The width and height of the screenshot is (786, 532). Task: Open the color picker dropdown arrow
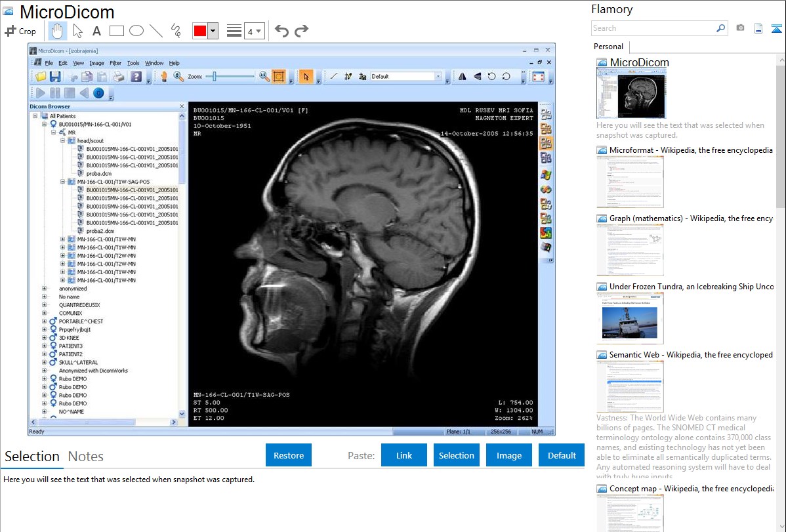(x=213, y=31)
